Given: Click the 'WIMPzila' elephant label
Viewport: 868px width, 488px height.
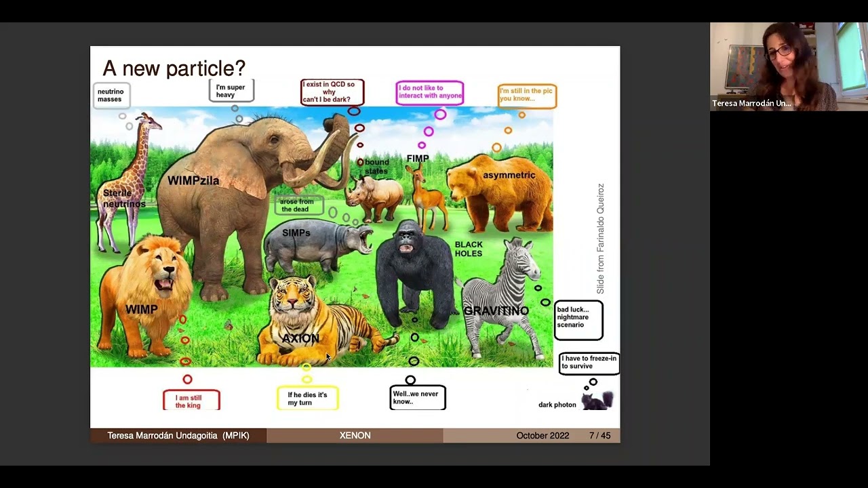Looking at the screenshot, I should pyautogui.click(x=194, y=180).
